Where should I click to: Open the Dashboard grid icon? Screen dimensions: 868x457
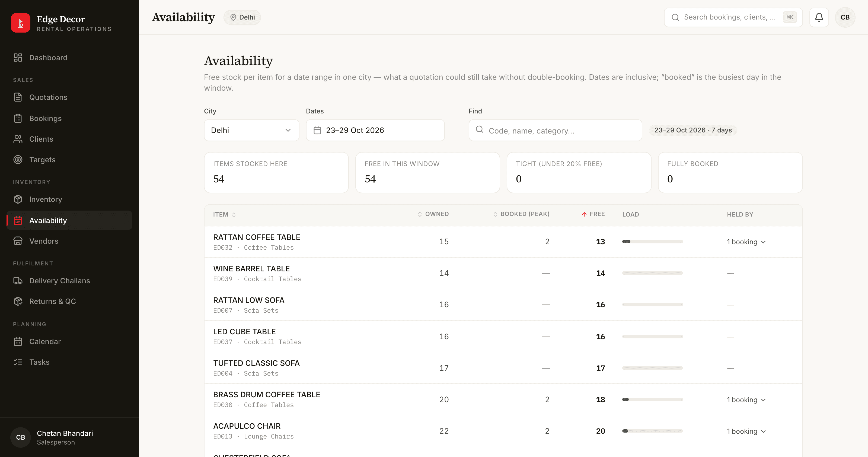point(18,58)
